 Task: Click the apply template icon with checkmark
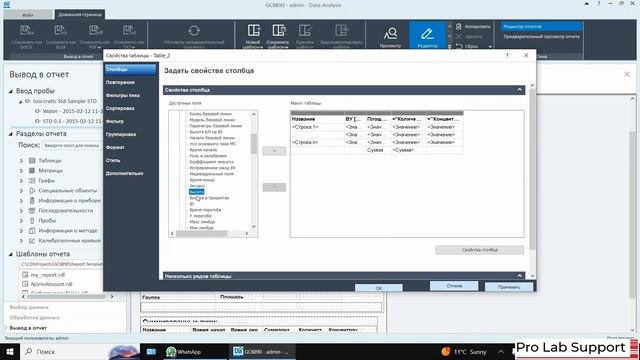click(x=304, y=31)
